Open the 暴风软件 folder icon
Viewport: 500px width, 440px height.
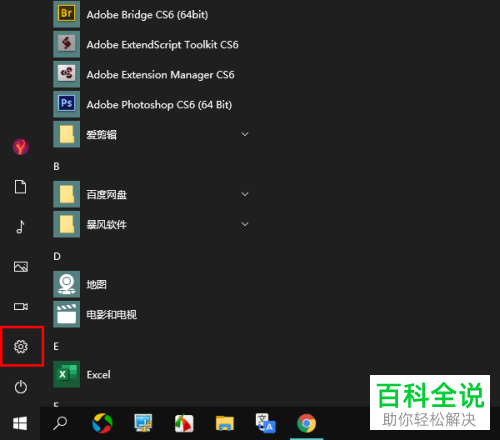(x=66, y=224)
